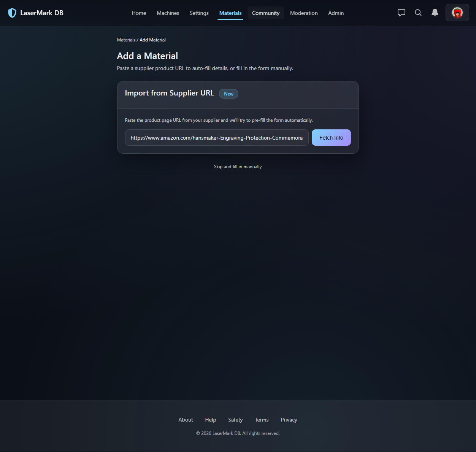Screen dimensions: 476x452
Task: Select the Materials navigation item
Action: tap(230, 13)
